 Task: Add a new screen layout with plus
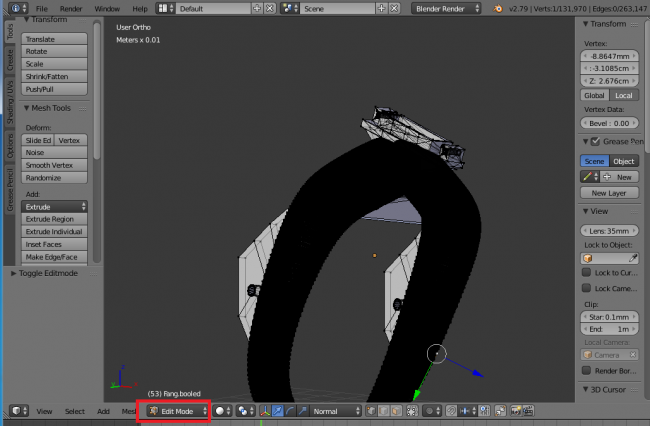coord(257,8)
